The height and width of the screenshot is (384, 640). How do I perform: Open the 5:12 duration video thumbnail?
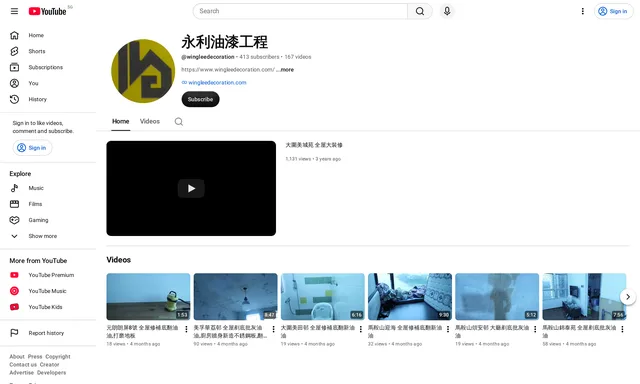coord(497,297)
